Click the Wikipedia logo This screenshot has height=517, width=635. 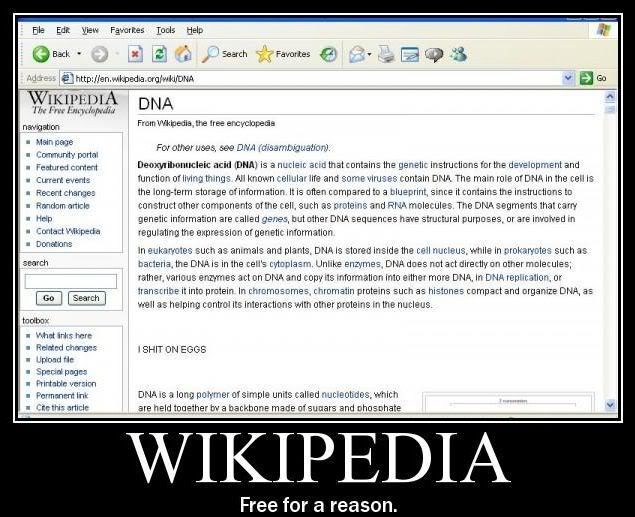point(73,104)
